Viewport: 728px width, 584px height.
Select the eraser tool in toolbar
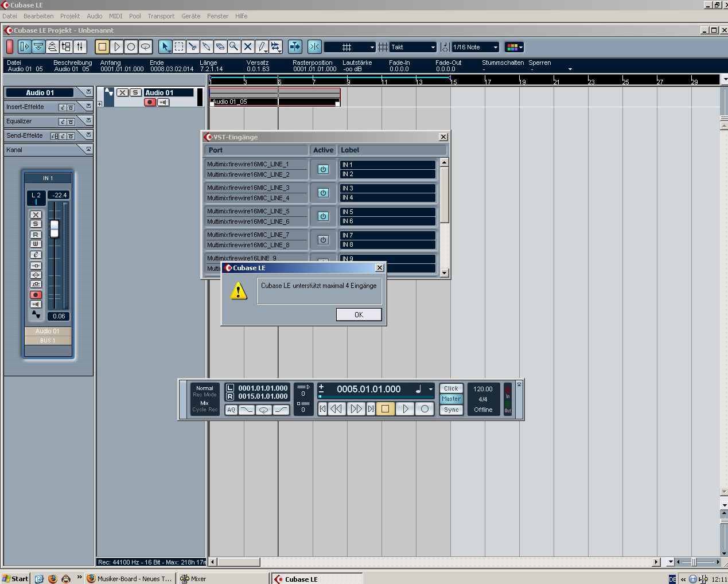220,47
